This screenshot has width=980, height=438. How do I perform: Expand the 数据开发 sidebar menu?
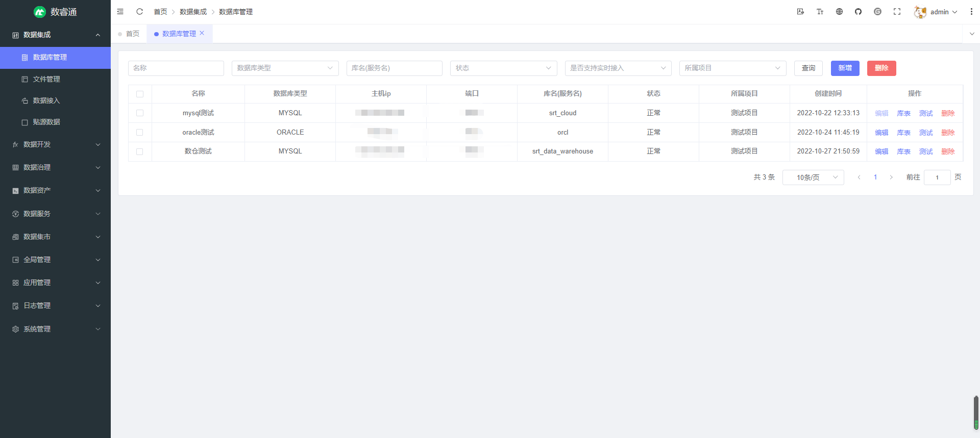click(55, 145)
